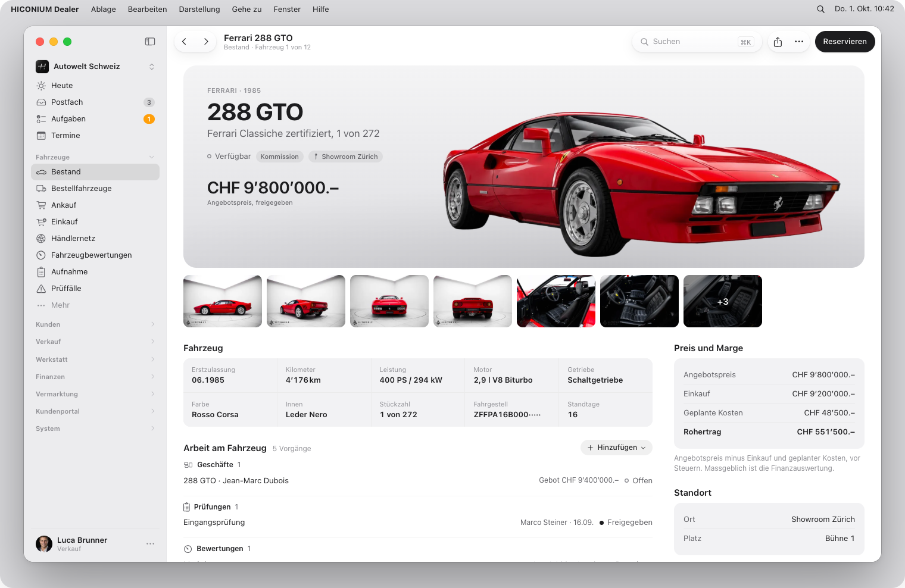Open the Eingangsprüfung inspection row
The height and width of the screenshot is (588, 905).
click(418, 523)
